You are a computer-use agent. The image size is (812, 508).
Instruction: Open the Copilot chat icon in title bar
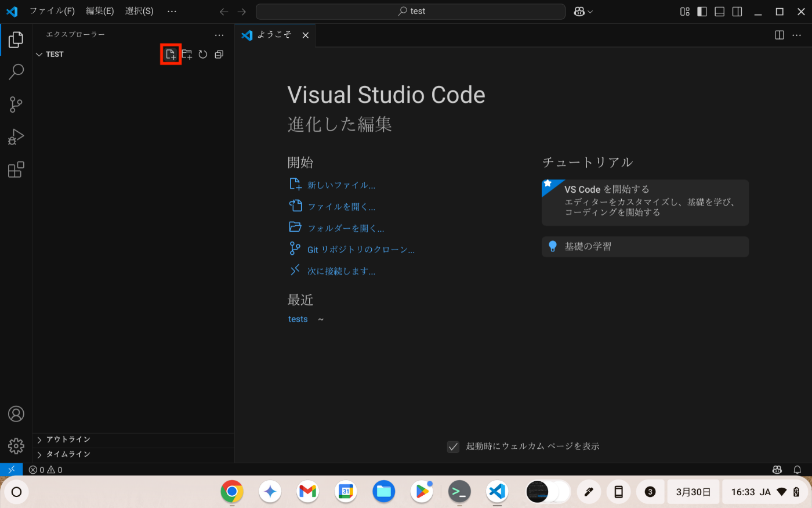coord(579,12)
